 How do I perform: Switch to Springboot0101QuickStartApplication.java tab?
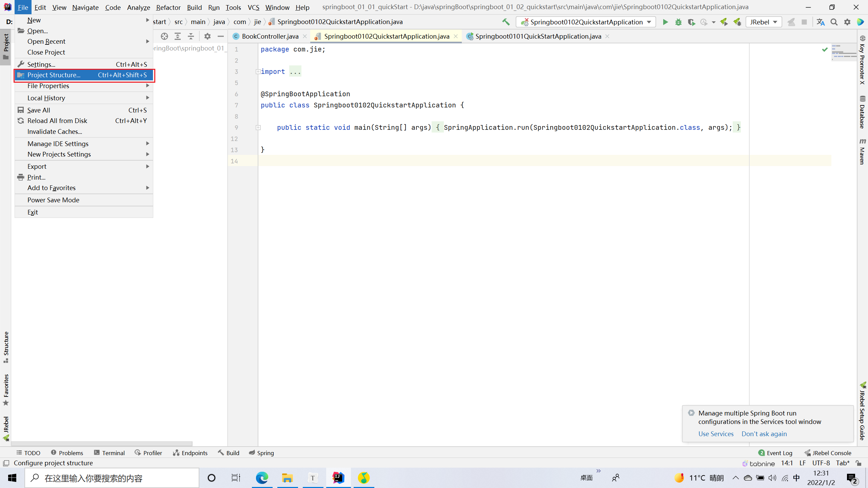538,36
